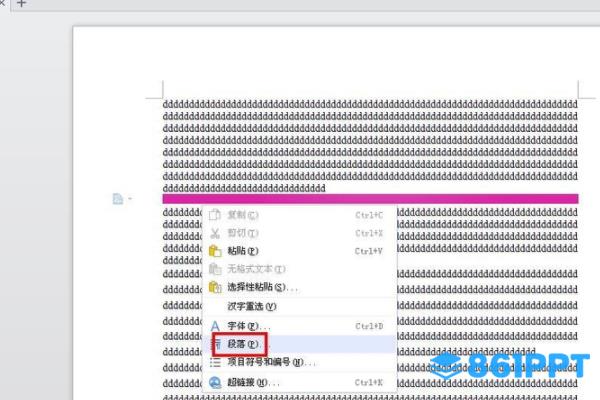Click the bullet list icon for 项目符号和编号
The width and height of the screenshot is (600, 400).
(215, 362)
